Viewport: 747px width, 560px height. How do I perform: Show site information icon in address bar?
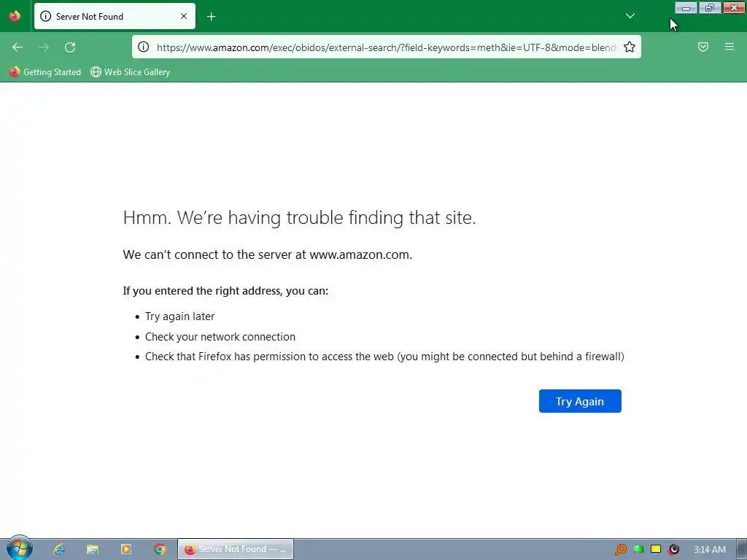point(144,47)
